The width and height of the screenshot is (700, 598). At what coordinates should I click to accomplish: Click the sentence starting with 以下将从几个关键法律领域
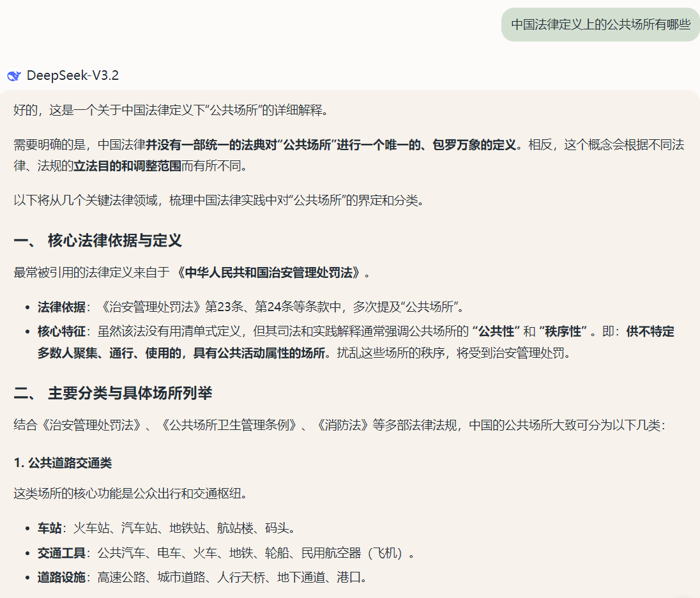click(x=218, y=201)
